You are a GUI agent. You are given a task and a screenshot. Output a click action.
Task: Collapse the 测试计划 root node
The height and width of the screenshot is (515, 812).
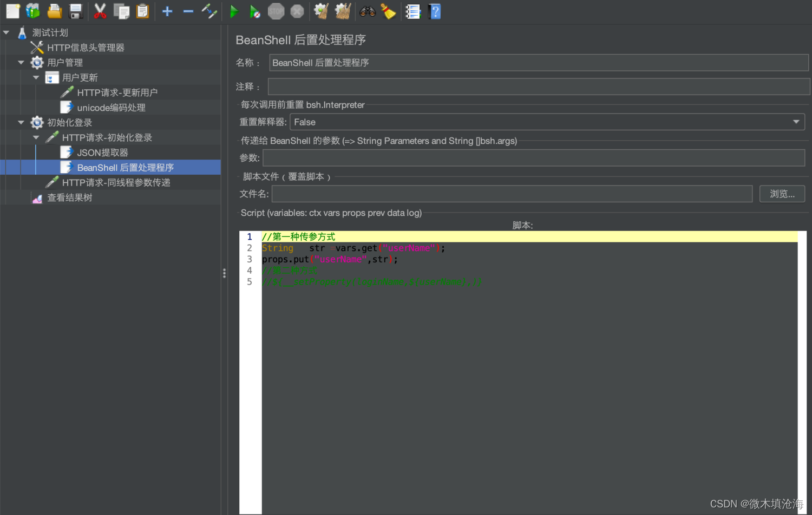[x=6, y=33]
